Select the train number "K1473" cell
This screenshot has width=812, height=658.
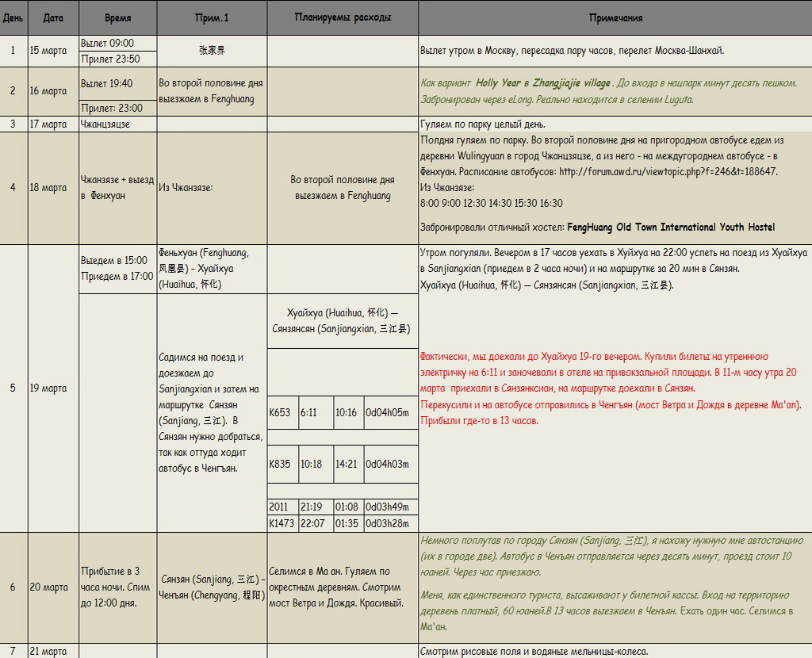[283, 523]
